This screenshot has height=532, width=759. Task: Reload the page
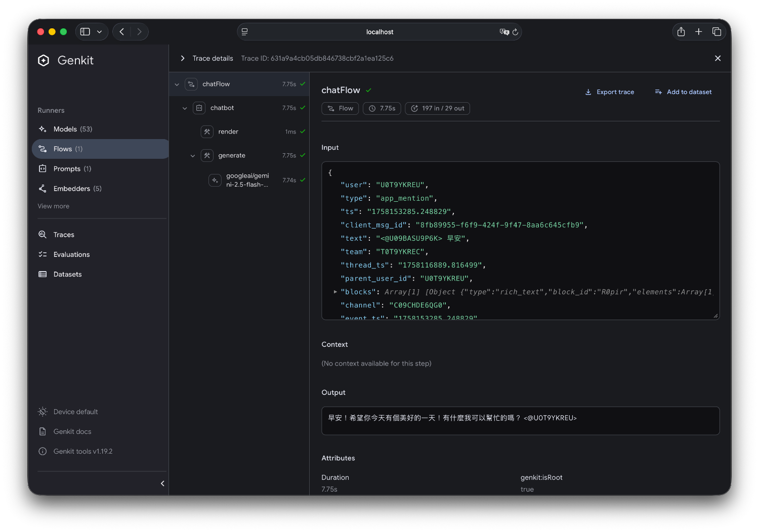click(515, 32)
